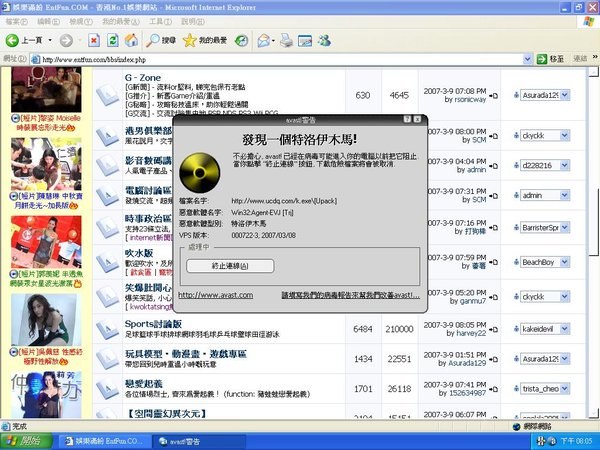Close the avast warning dialog

417,119
